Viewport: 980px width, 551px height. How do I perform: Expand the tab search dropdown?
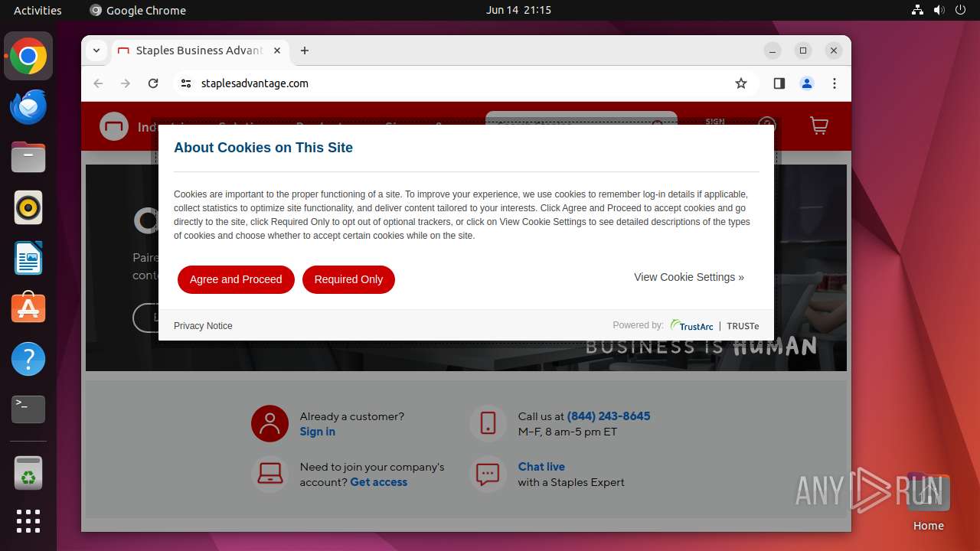coord(96,51)
